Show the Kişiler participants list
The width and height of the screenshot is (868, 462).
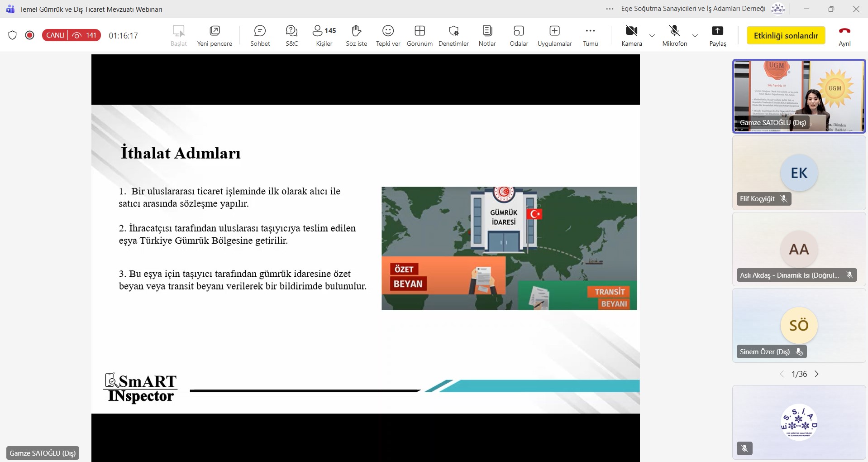(324, 35)
